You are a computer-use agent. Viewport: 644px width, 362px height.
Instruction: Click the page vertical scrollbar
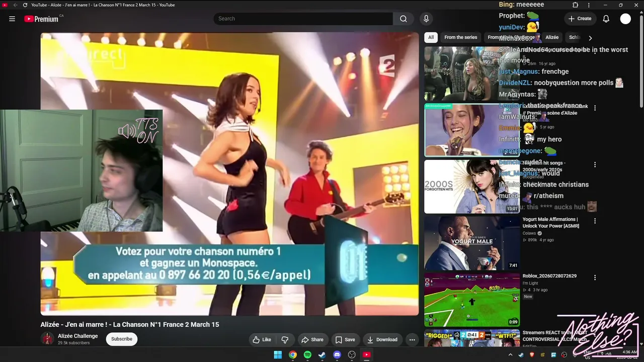coord(641,60)
